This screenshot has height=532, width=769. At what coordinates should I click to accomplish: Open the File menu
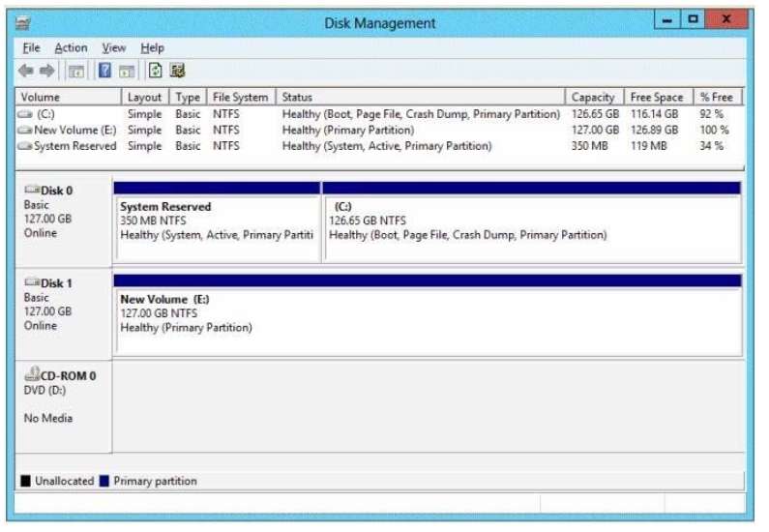(x=29, y=47)
